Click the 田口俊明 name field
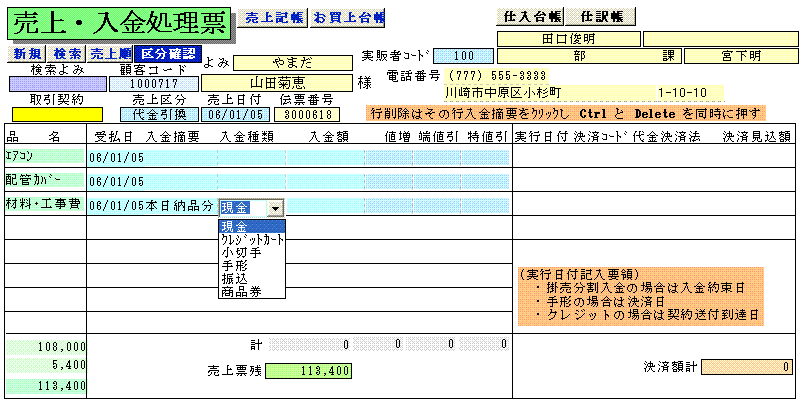Viewport: 803px width, 404px height. coord(568,39)
